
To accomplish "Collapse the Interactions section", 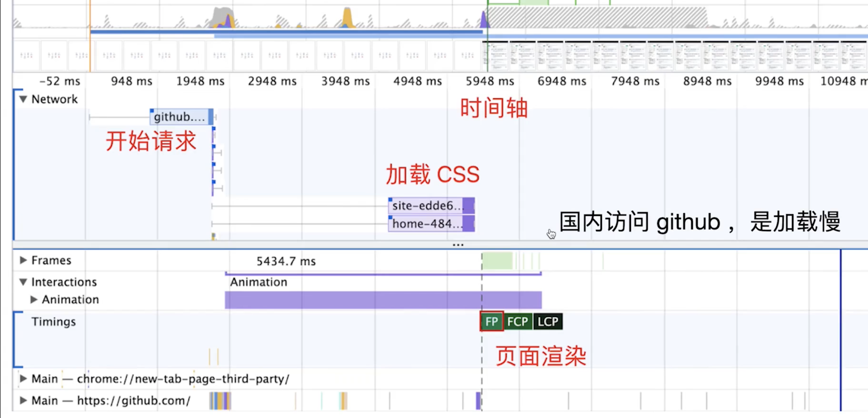I will point(23,282).
